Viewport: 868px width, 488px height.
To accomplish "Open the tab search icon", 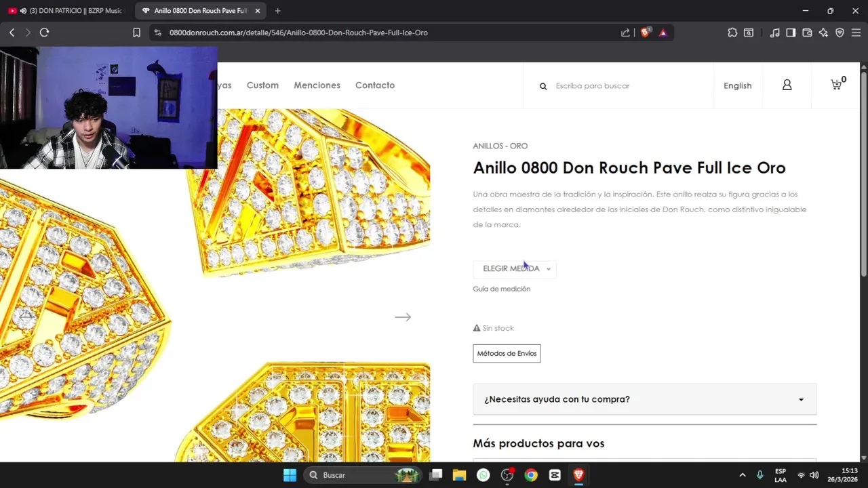I will 749,33.
